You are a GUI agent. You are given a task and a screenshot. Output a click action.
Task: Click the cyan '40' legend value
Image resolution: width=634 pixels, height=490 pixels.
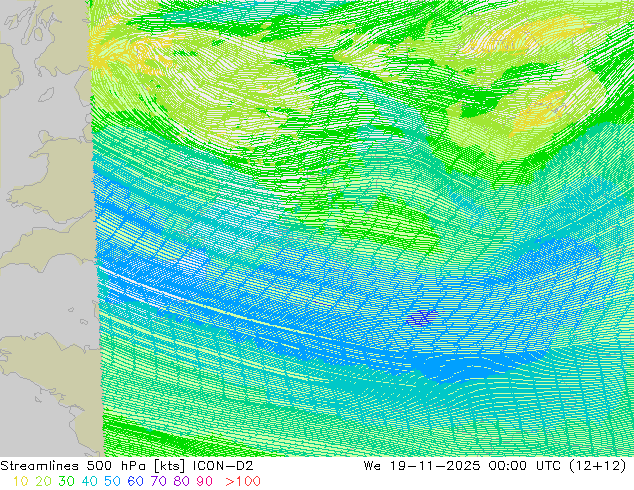[x=89, y=481]
